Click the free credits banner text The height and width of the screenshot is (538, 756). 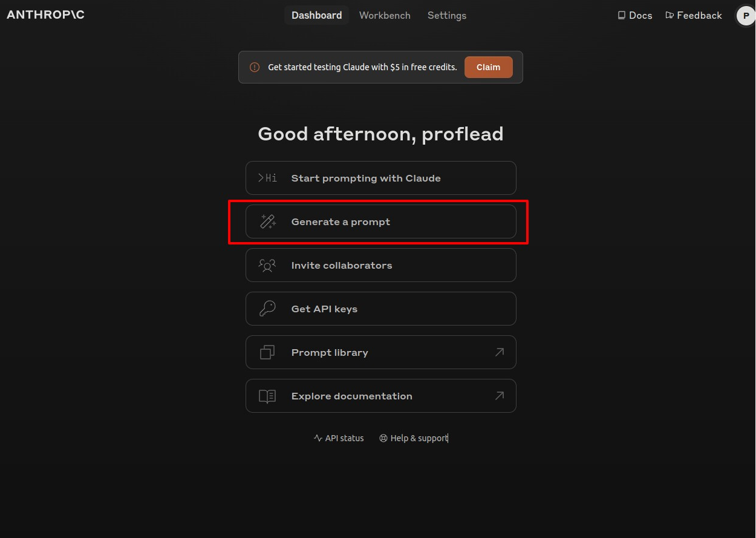point(362,67)
